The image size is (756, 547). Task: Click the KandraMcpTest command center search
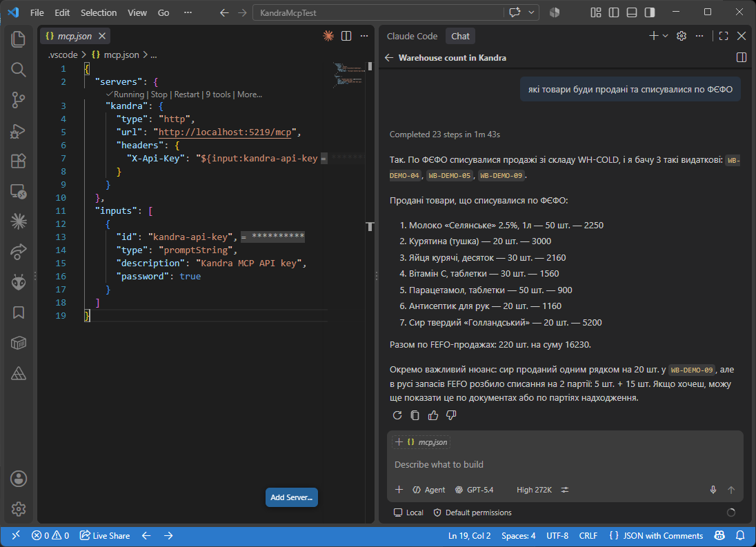pyautogui.click(x=379, y=13)
